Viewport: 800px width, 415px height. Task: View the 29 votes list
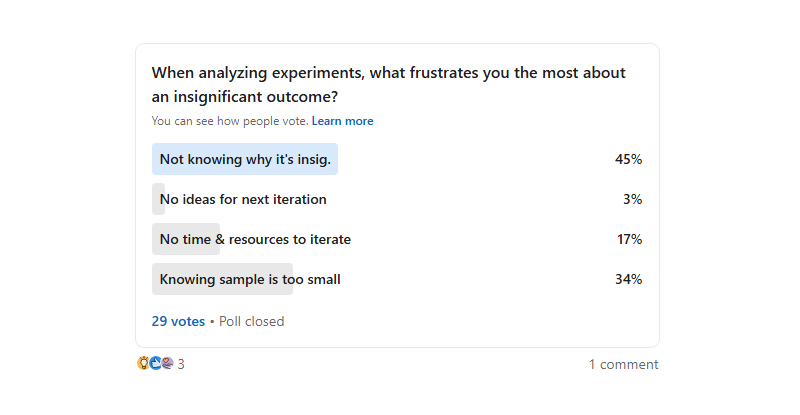click(x=178, y=321)
